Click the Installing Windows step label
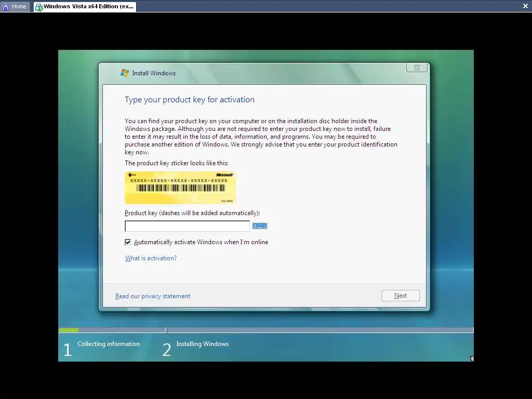The image size is (532, 399). pos(203,344)
